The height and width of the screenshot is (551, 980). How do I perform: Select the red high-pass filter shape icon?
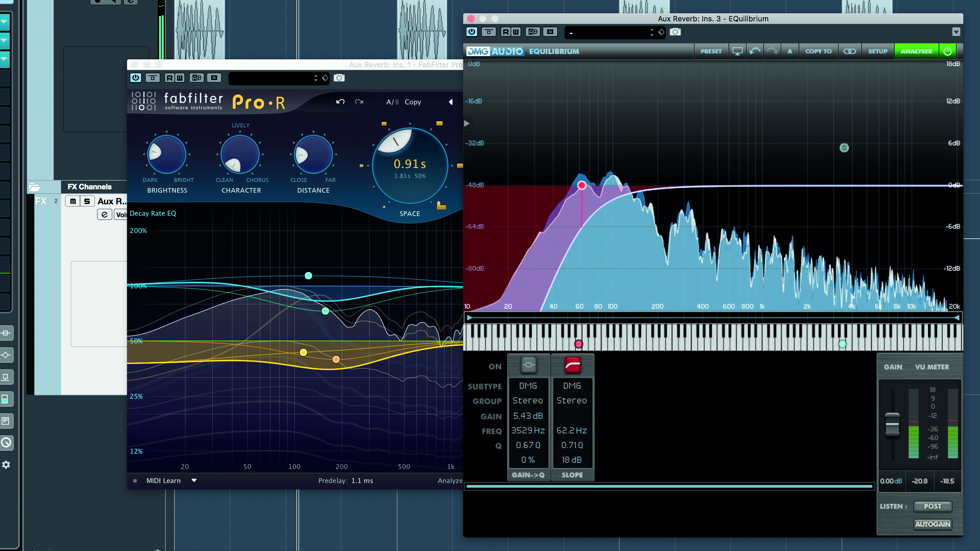coord(572,365)
